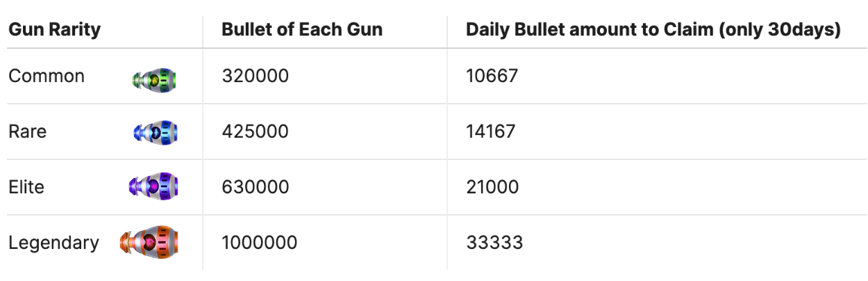The image size is (868, 281).
Task: Select the Bullet of Each Gun header
Action: (x=302, y=30)
